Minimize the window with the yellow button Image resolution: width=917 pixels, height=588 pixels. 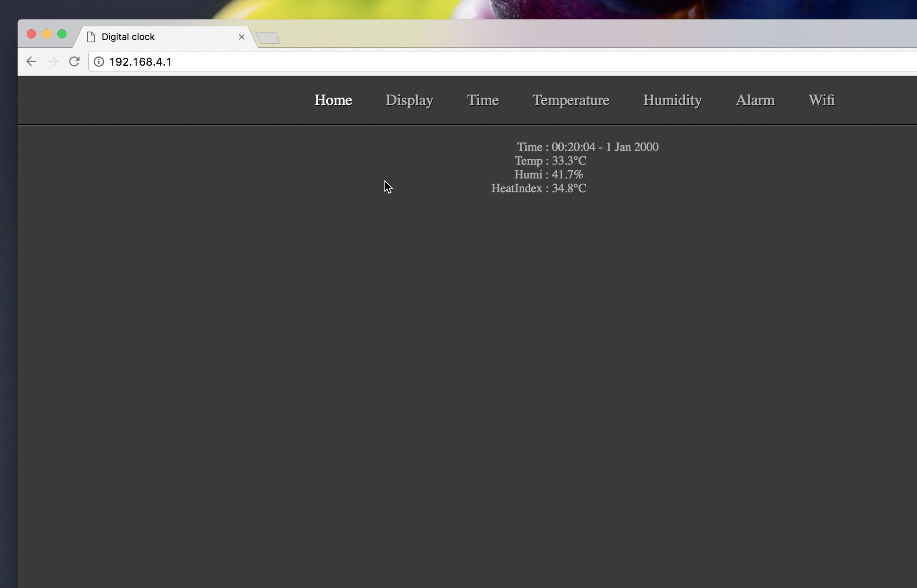tap(46, 34)
